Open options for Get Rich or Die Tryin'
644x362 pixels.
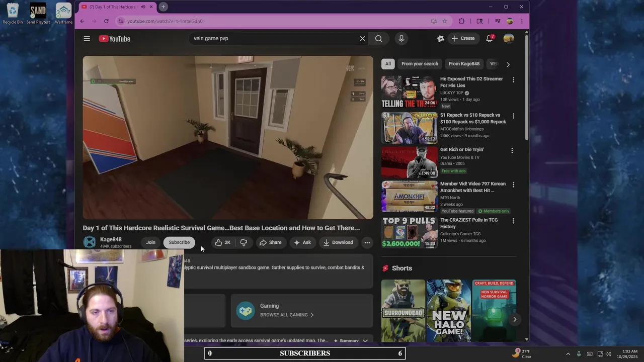click(x=512, y=150)
